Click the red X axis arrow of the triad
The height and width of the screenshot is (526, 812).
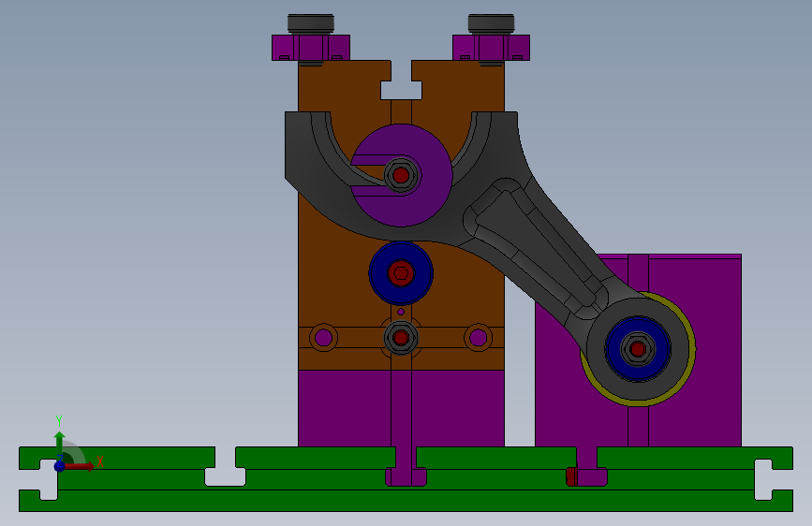tap(81, 466)
